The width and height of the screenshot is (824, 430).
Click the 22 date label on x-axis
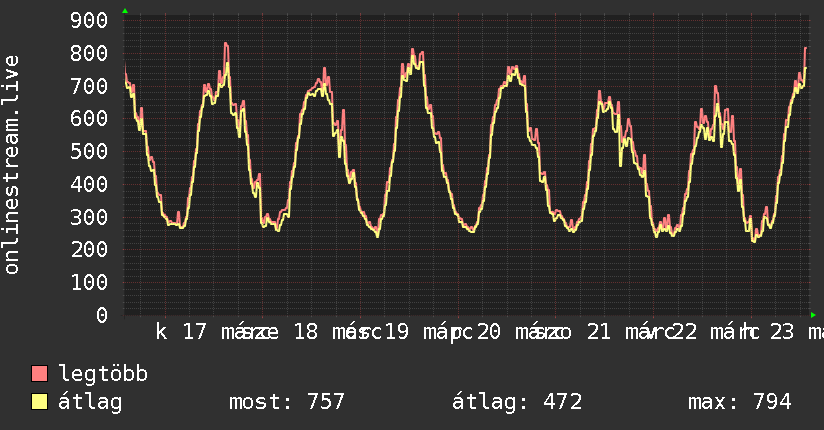pos(685,332)
